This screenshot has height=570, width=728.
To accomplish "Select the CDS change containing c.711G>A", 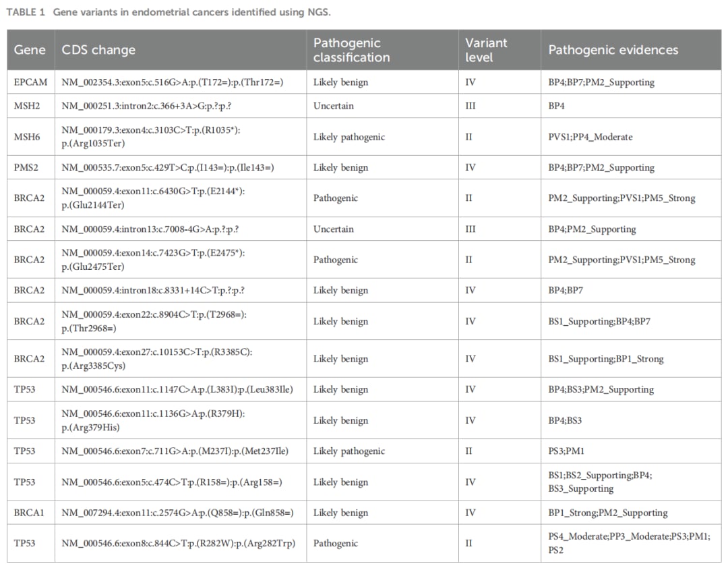I will 175,451.
